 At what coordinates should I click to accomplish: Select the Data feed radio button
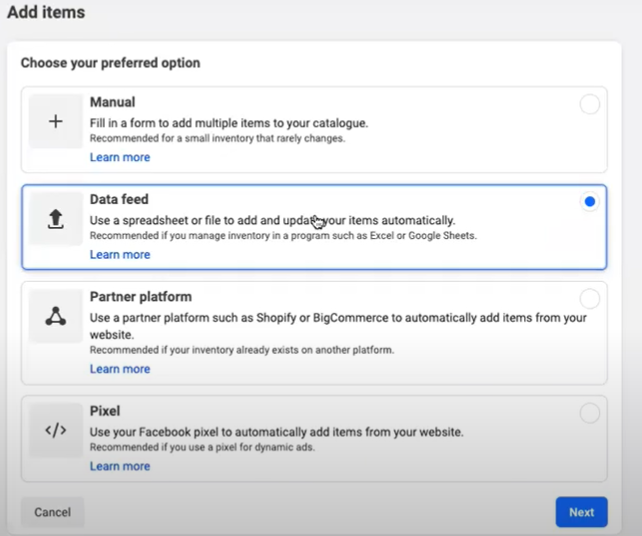590,201
